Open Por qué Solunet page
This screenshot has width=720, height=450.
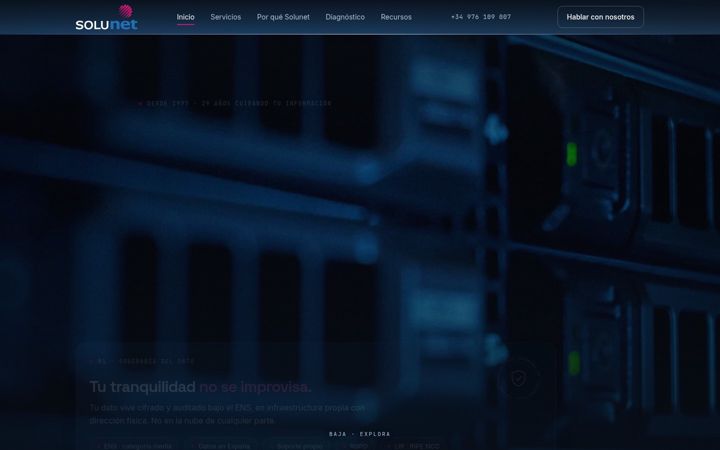pyautogui.click(x=283, y=17)
